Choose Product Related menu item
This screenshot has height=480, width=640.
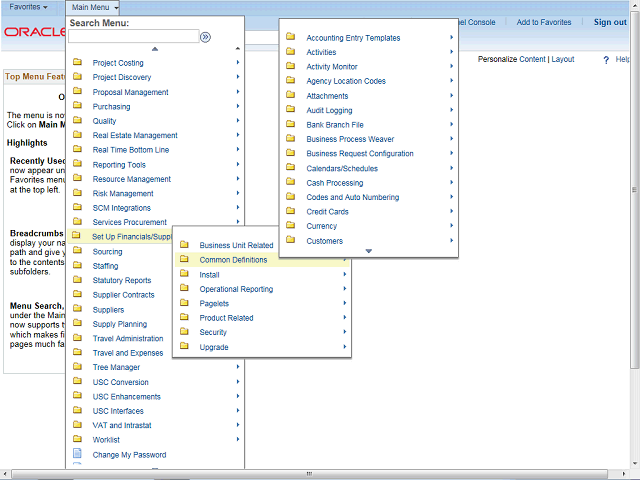coord(226,318)
